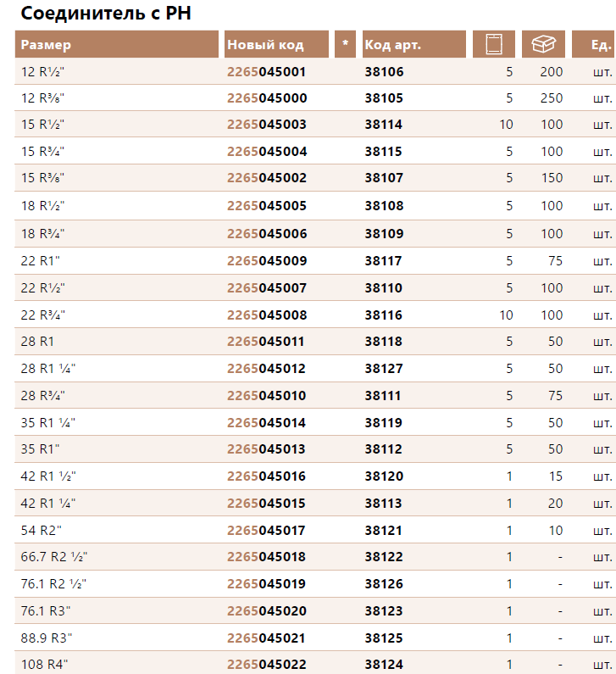
Task: Click the Код арт. column header
Action: (x=414, y=44)
